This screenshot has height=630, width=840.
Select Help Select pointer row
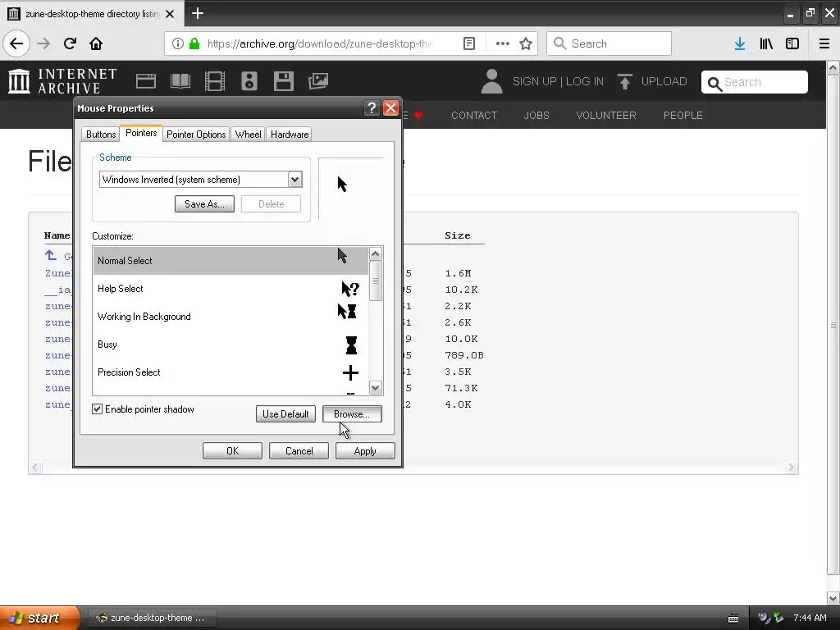pos(231,289)
